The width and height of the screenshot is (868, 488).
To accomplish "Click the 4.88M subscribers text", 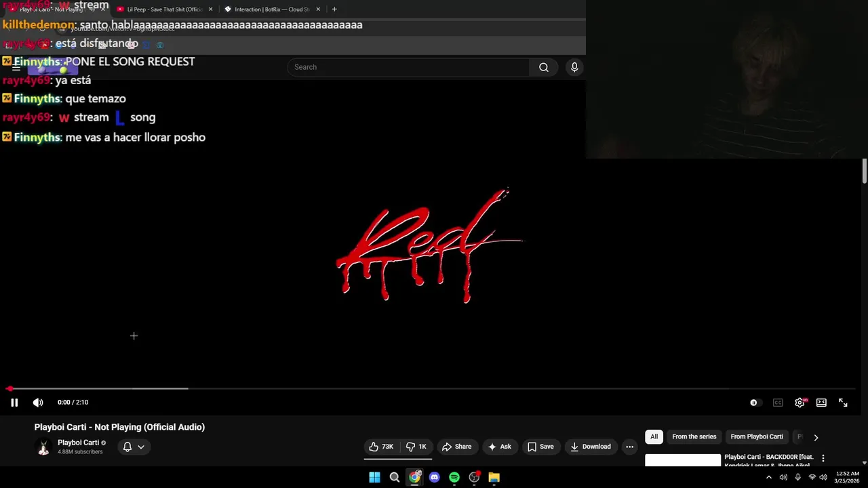I will [x=80, y=452].
